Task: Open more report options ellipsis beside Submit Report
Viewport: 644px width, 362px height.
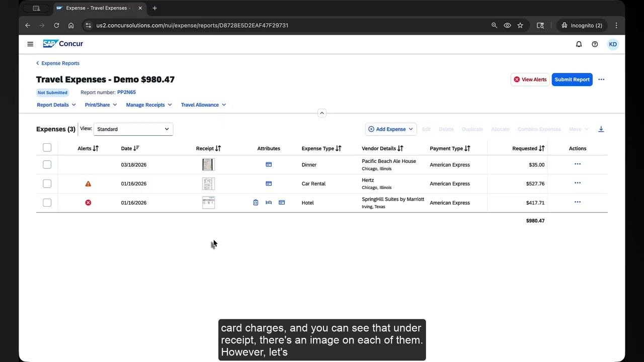Action: tap(601, 79)
